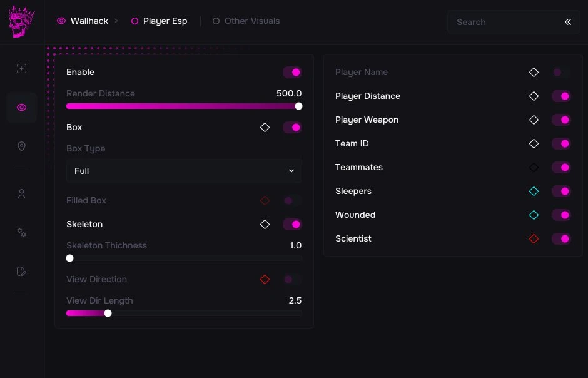Viewport: 588px width, 378px height.
Task: Open the player profile sidebar icon
Action: click(x=21, y=194)
